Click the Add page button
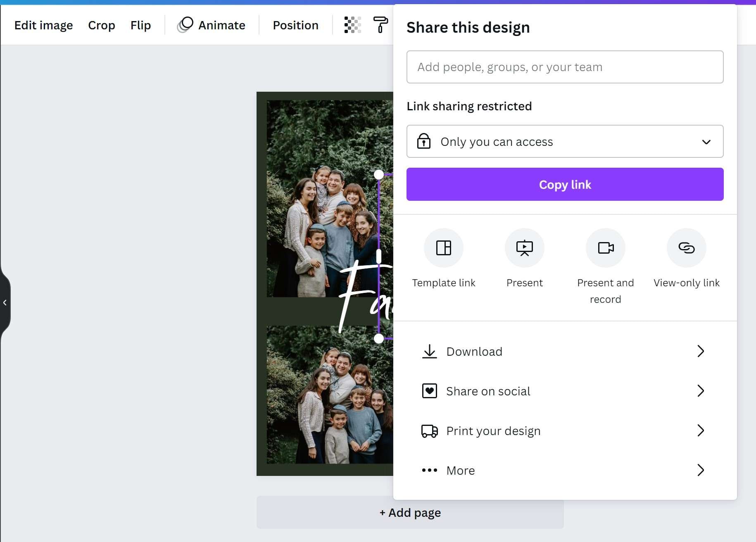The height and width of the screenshot is (542, 756). (410, 513)
